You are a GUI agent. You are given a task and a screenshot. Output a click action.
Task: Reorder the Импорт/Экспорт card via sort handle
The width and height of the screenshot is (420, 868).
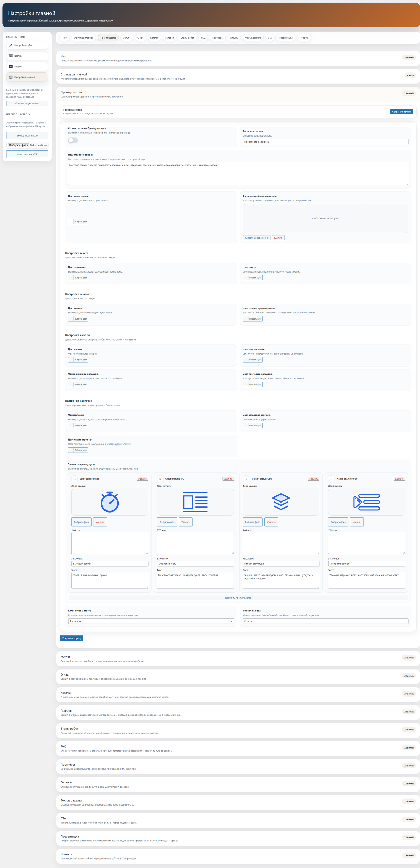click(x=331, y=478)
